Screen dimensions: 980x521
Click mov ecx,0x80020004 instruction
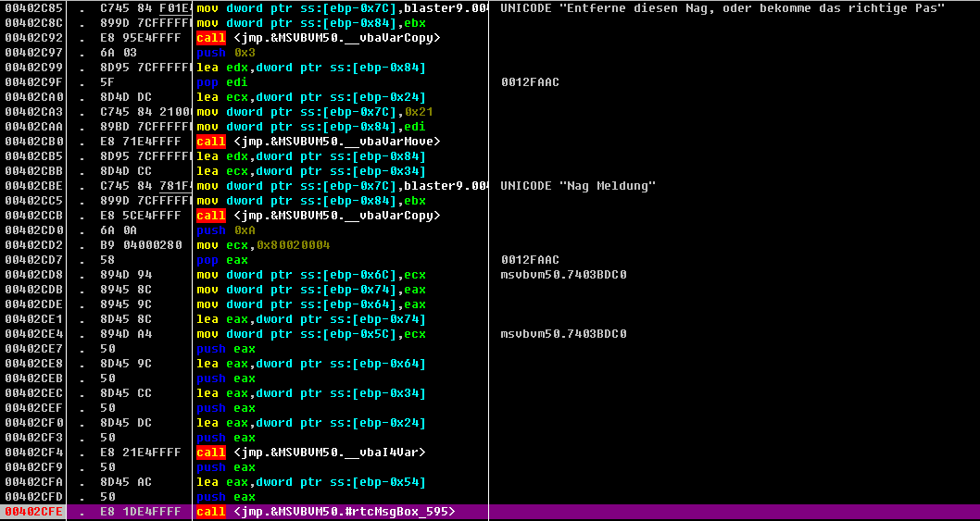(263, 245)
